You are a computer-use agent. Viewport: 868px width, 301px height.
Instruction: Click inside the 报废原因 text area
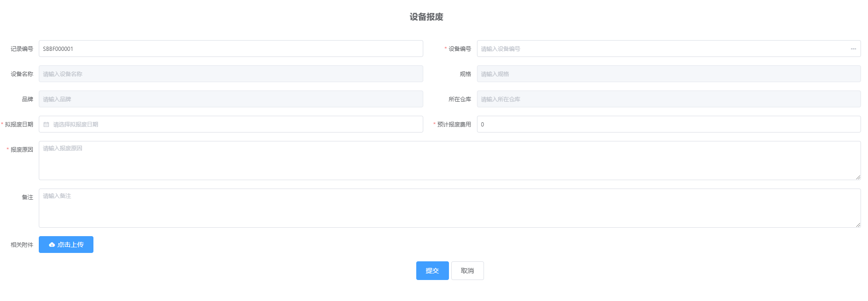point(448,161)
